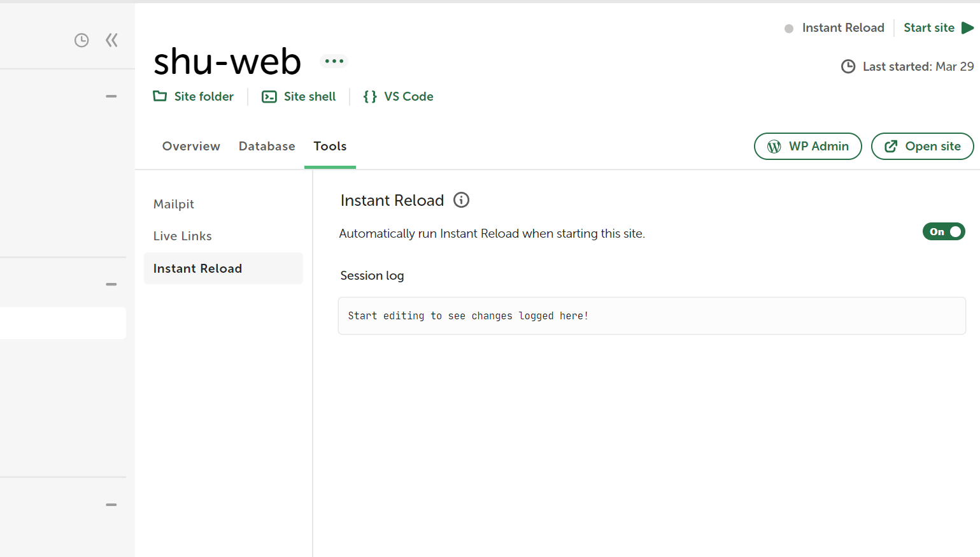Open the shu-web more options menu

334,61
